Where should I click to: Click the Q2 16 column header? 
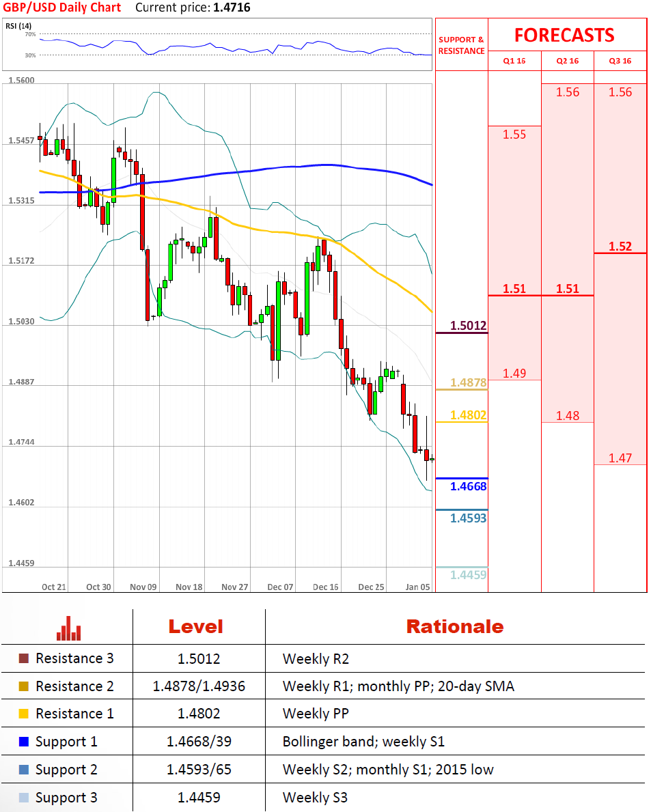568,61
